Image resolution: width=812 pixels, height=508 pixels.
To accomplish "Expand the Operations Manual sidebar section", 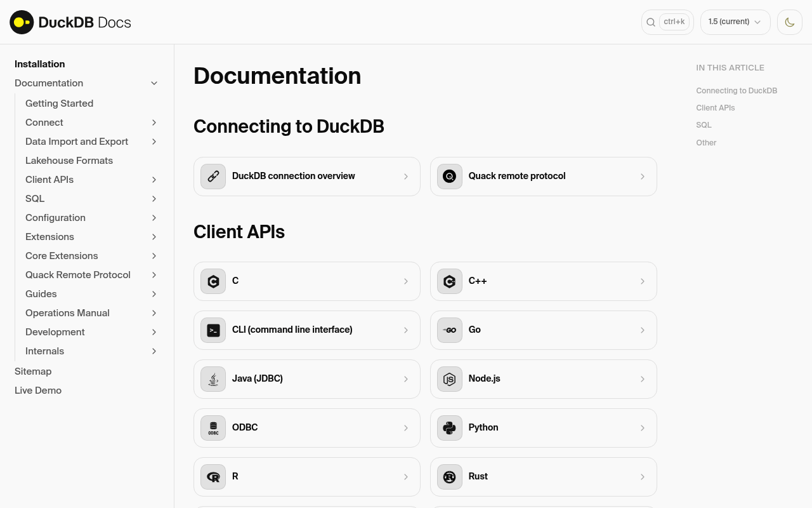I will (x=154, y=313).
